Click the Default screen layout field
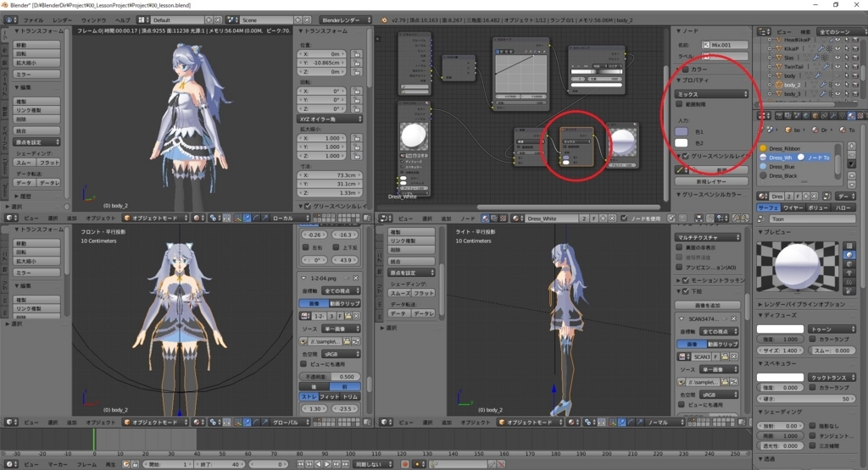868x470 pixels. (177, 20)
